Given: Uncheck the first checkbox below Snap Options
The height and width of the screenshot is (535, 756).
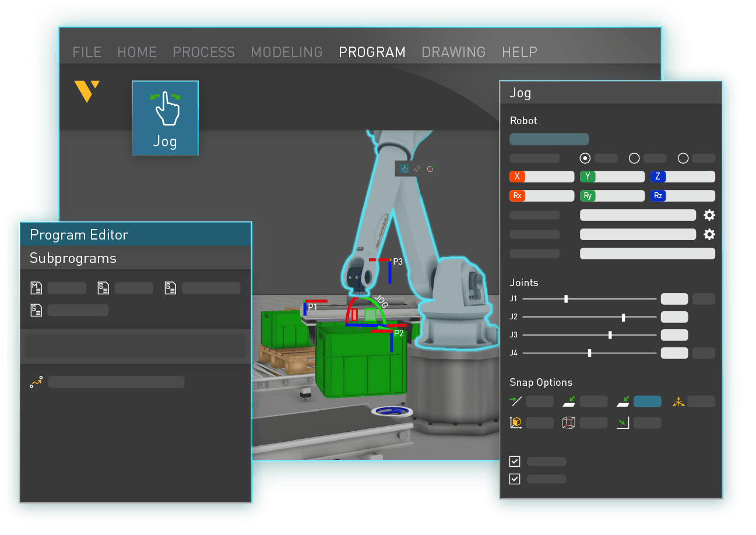Looking at the screenshot, I should [x=515, y=462].
